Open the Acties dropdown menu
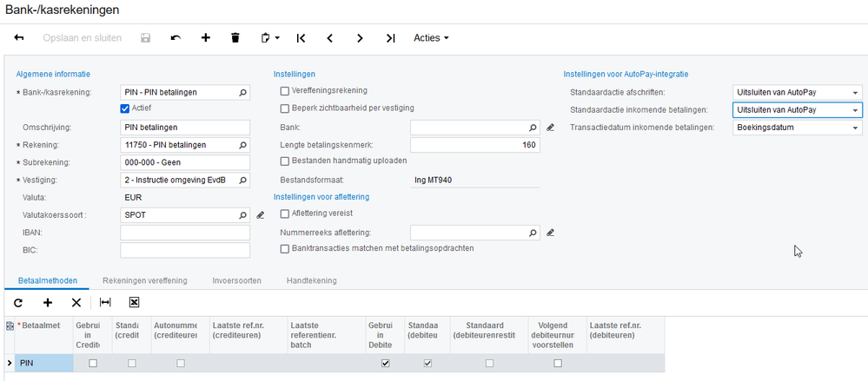Viewport: 868px width, 381px height. click(431, 38)
